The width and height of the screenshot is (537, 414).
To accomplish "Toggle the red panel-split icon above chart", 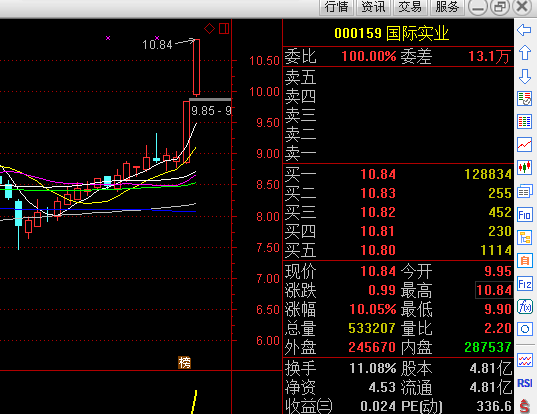I will [x=224, y=28].
